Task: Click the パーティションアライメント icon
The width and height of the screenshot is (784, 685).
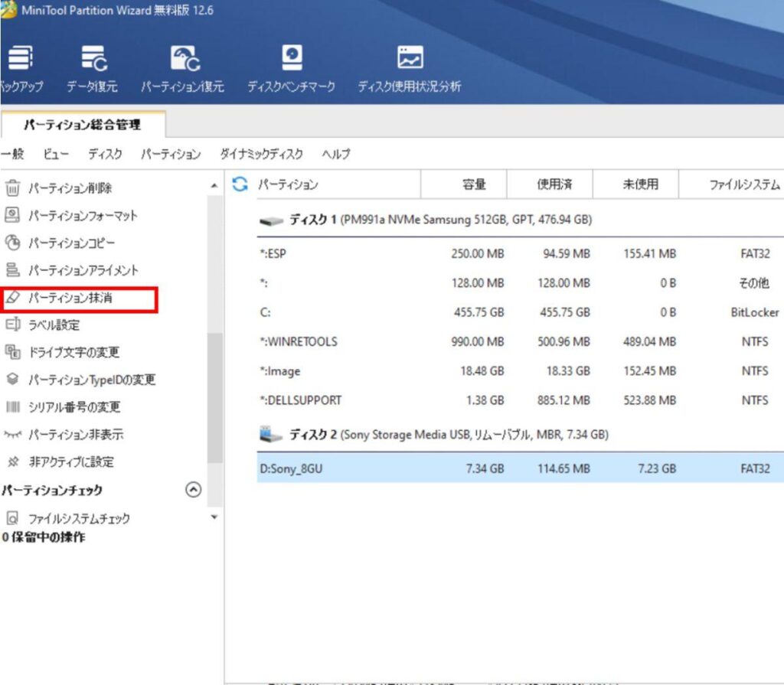Action: point(12,270)
